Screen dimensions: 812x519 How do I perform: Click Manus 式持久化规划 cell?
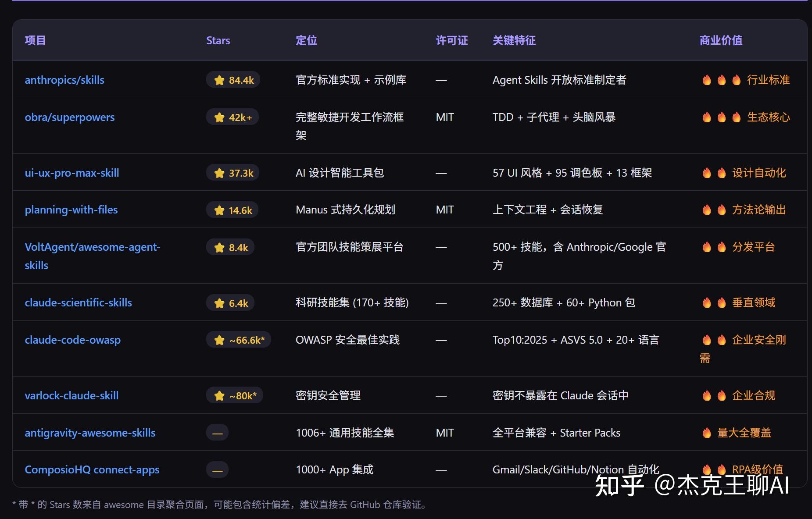point(345,210)
